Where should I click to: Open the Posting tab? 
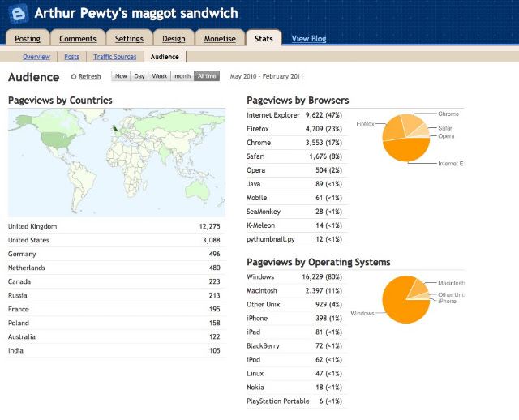pos(28,39)
